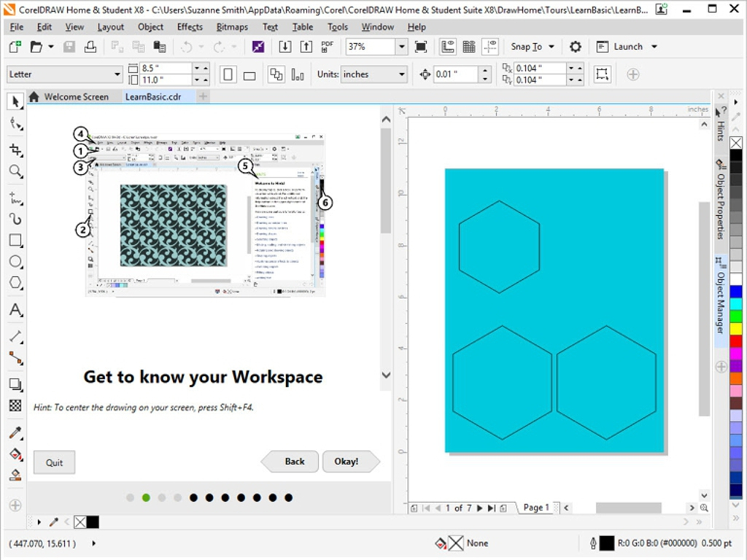Select the Polygon tool
747x560 pixels.
[x=15, y=284]
